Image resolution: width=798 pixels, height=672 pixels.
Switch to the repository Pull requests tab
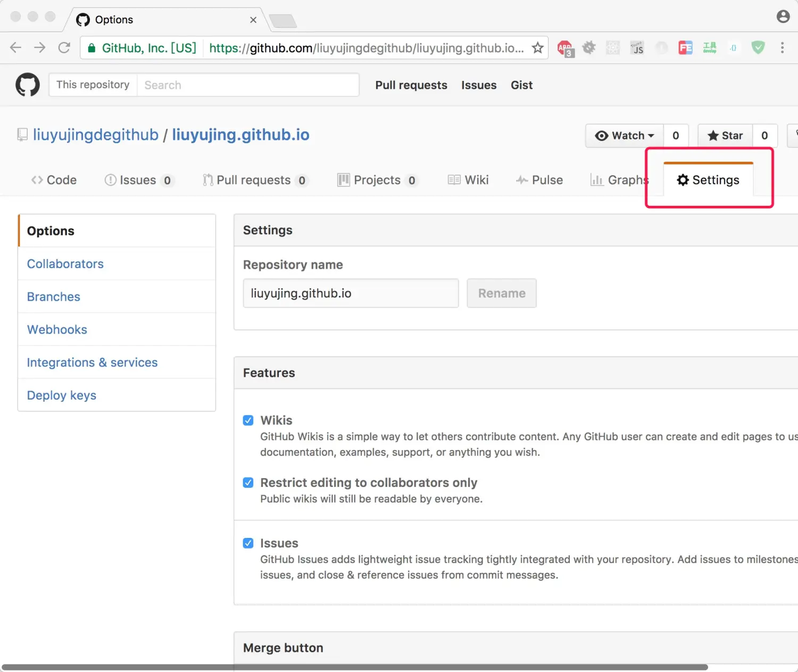255,180
